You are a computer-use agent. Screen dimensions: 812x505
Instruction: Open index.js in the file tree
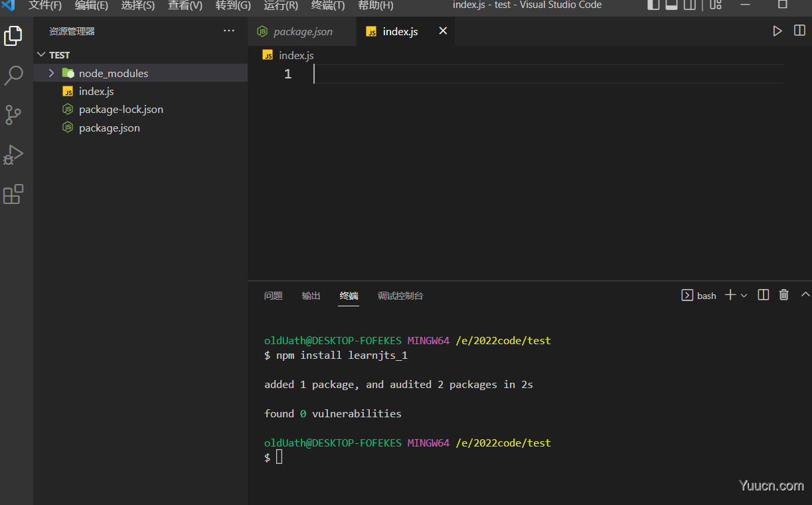(x=96, y=91)
